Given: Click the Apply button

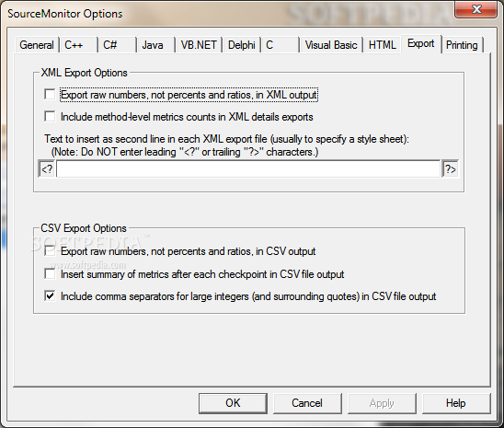Looking at the screenshot, I should (382, 403).
